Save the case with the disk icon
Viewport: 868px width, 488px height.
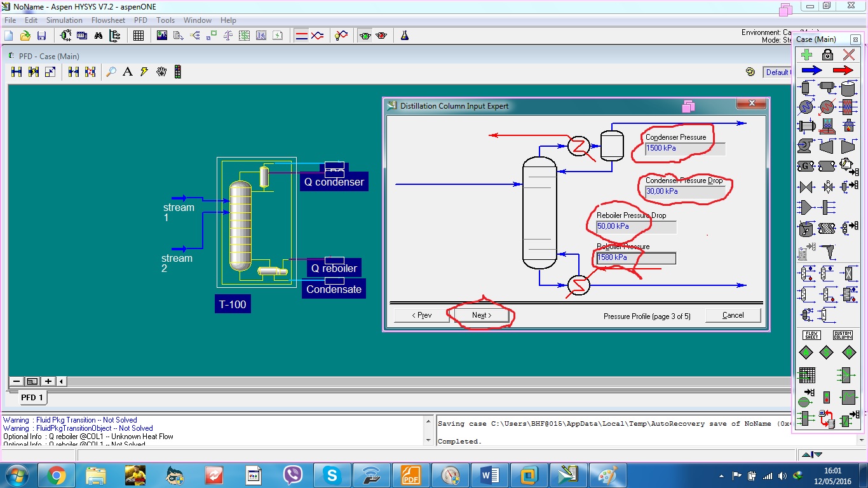42,36
